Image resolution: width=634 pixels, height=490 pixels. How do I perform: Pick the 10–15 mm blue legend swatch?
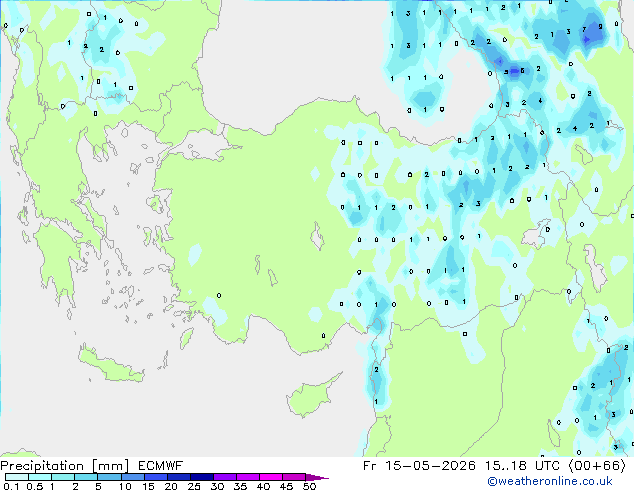click(x=133, y=477)
